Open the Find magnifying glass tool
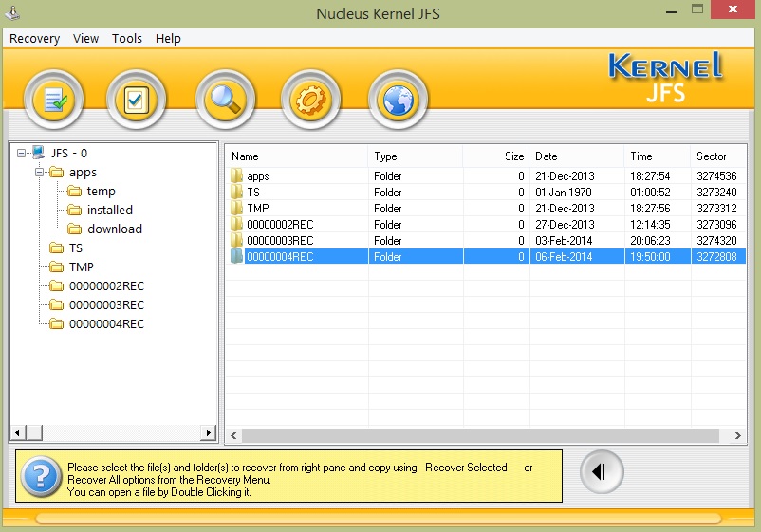 coord(225,100)
